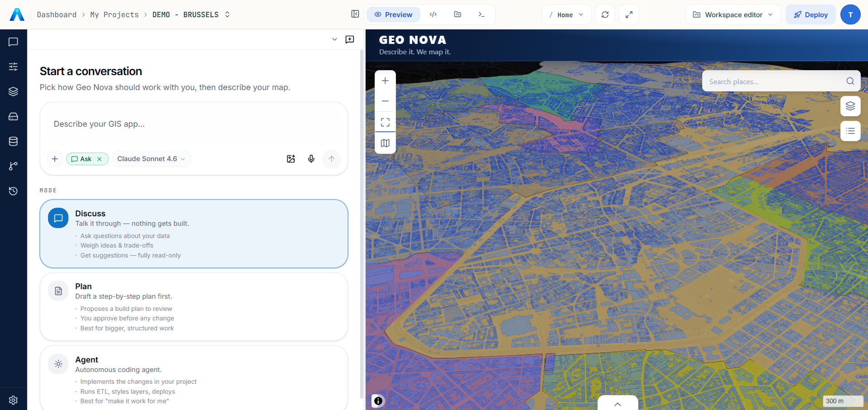Open the settings gear in sidebar
868x410 pixels.
(x=13, y=400)
